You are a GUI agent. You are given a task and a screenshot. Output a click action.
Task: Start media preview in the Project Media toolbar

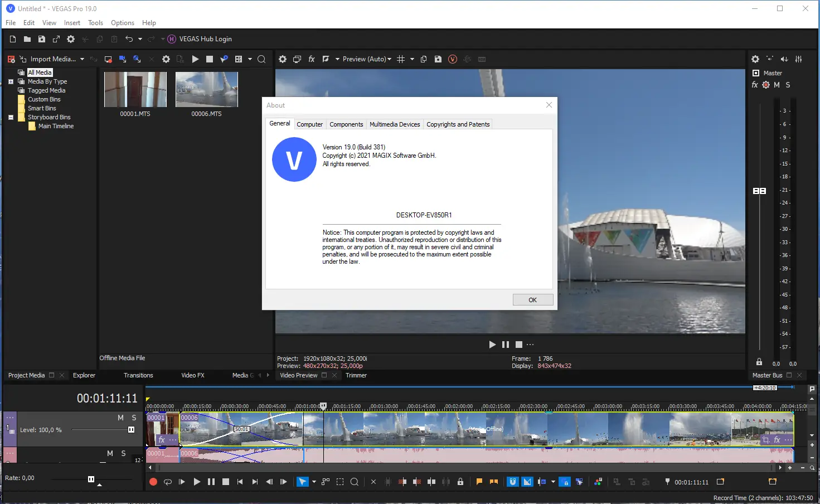point(195,59)
